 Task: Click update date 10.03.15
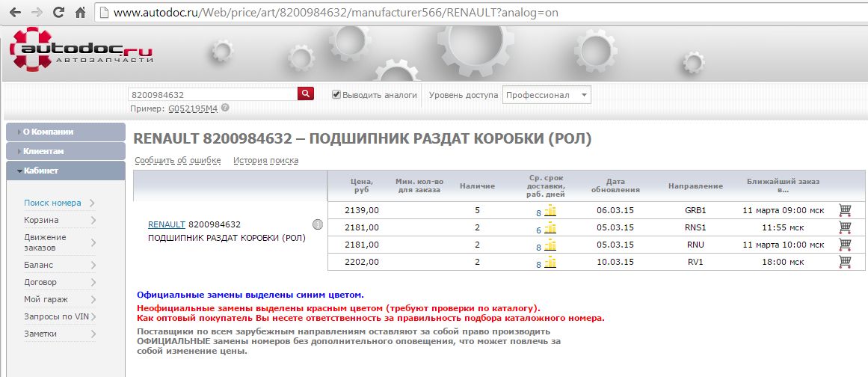coord(615,262)
